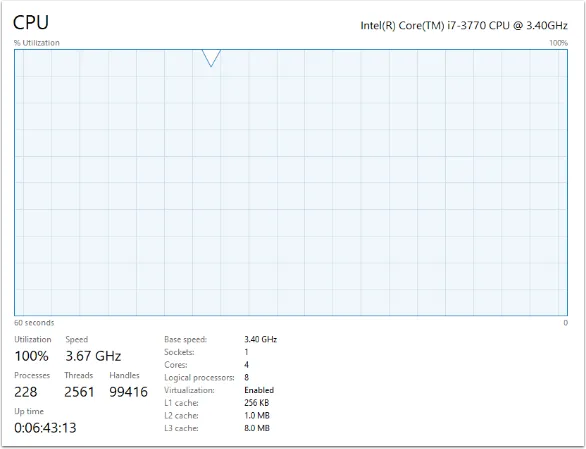The image size is (586, 449).
Task: Select the Sockets value 1
Action: pyautogui.click(x=246, y=352)
